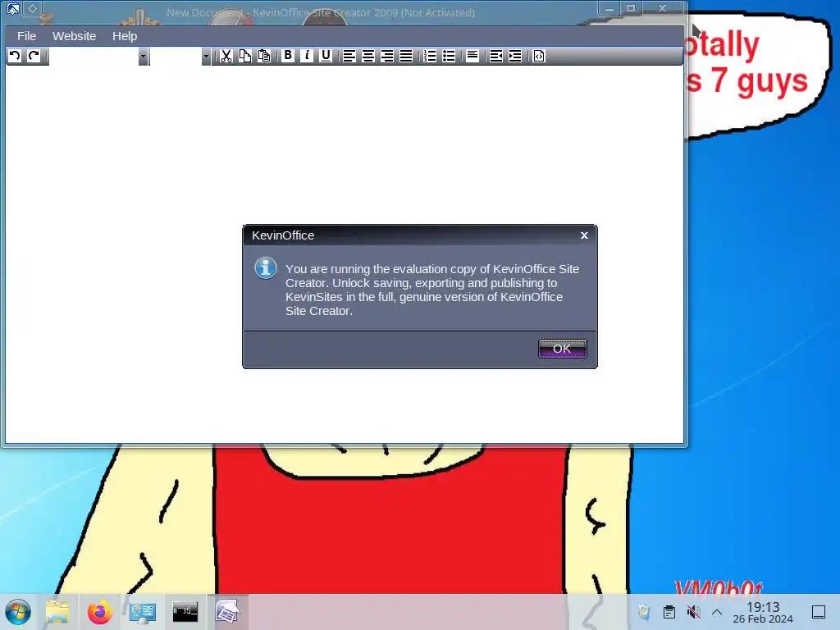Click inside the font size combo box

[176, 56]
